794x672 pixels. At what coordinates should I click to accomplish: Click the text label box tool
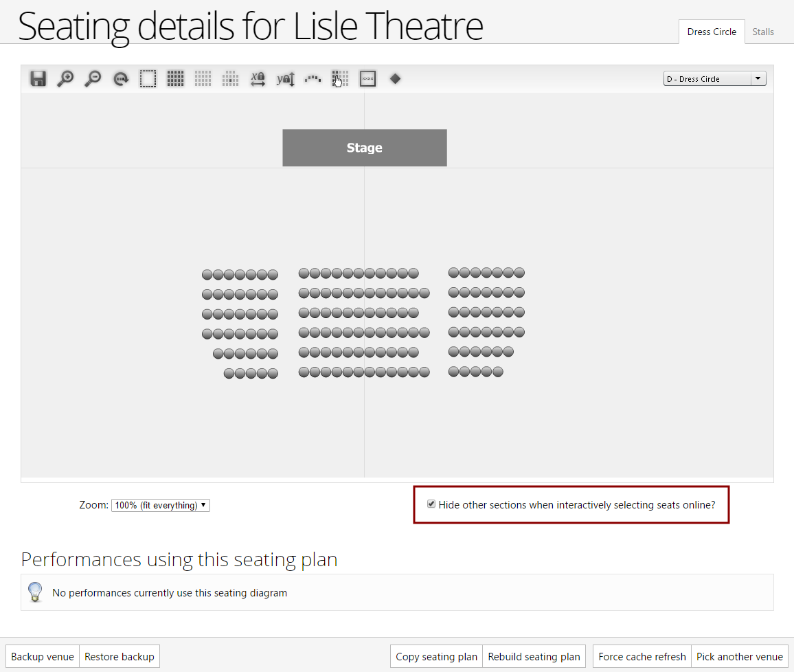[367, 78]
